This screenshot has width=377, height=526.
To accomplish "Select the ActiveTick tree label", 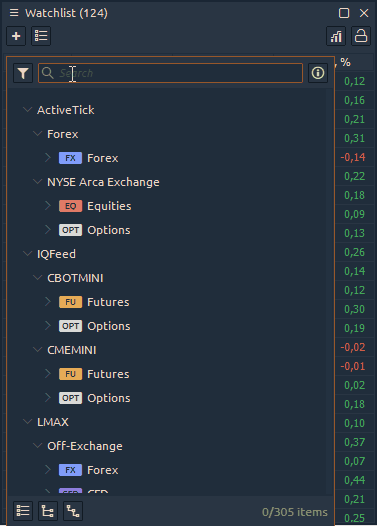I will (x=66, y=110).
